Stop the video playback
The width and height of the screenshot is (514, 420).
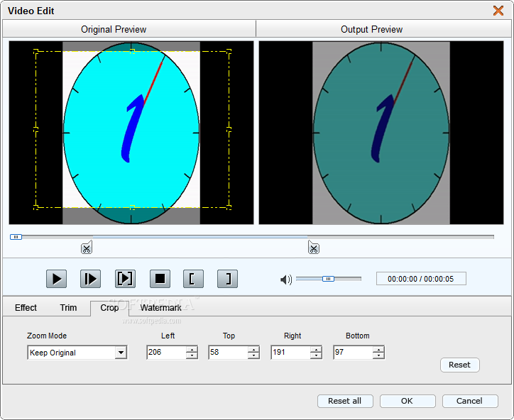click(x=160, y=279)
